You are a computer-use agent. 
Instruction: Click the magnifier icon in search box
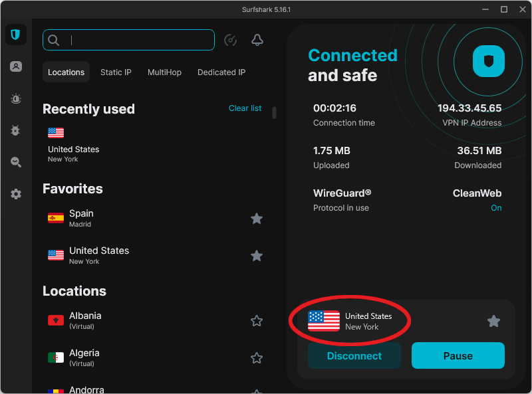(x=53, y=40)
